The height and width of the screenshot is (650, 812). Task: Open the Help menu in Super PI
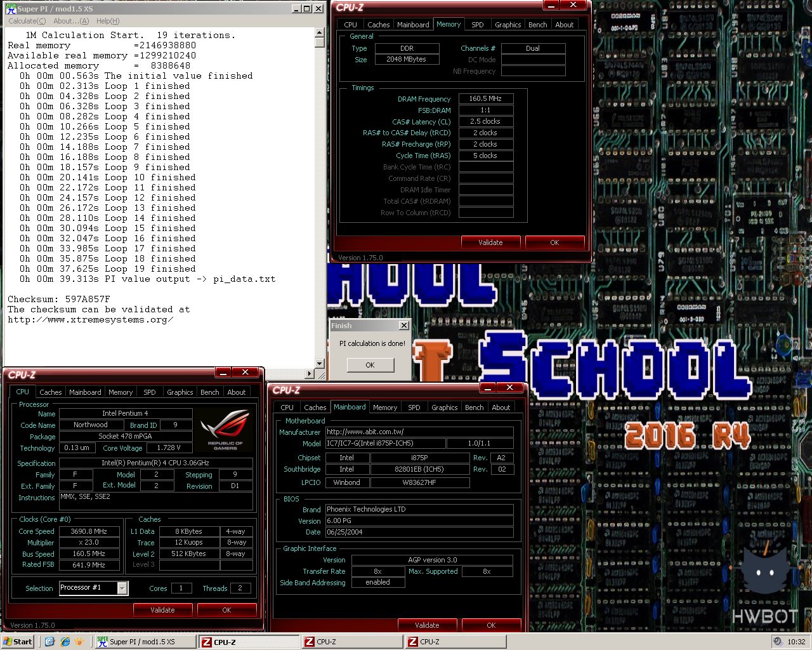click(x=108, y=21)
